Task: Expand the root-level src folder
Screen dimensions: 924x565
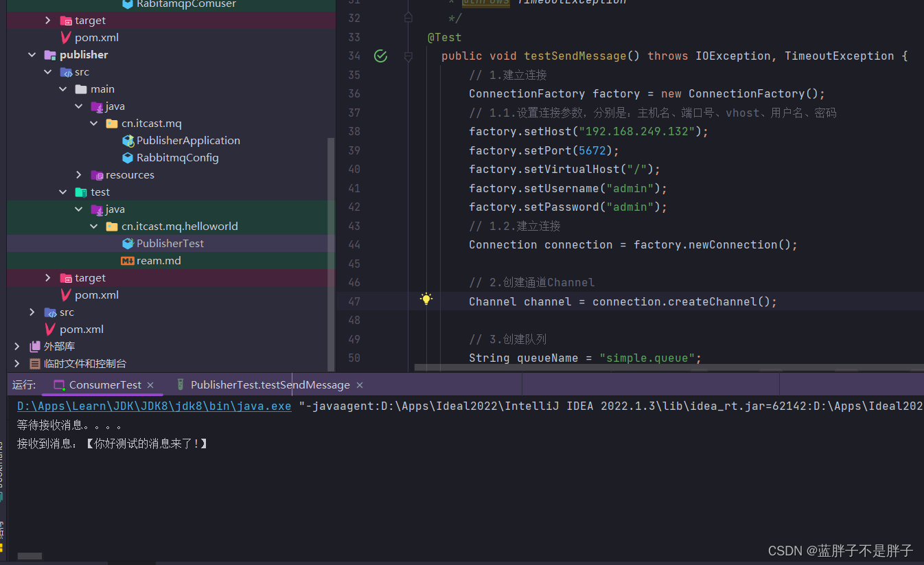Action: 32,312
